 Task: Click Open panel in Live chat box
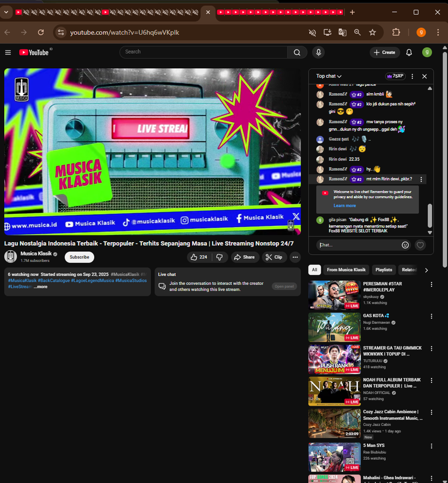[284, 286]
